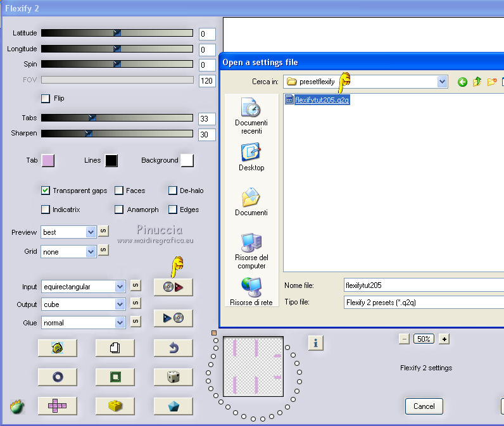The width and height of the screenshot is (504, 426).
Task: Click the blue ring icon button
Action: (58, 377)
